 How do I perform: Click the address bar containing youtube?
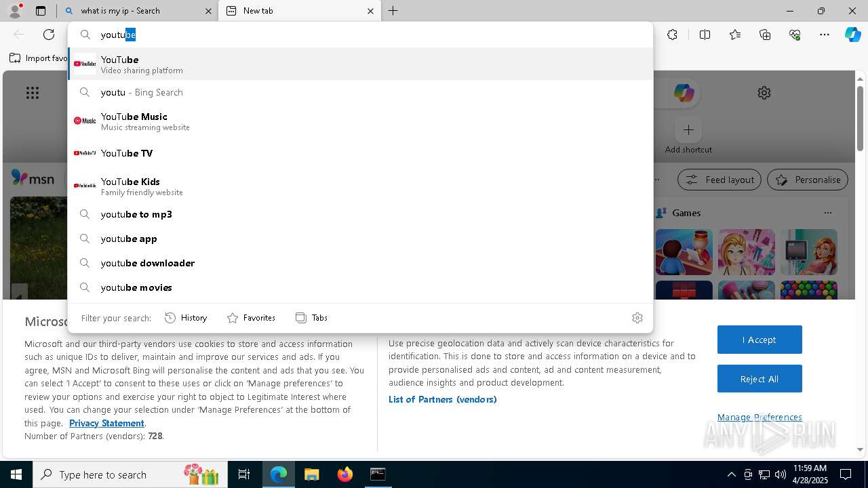(x=360, y=35)
